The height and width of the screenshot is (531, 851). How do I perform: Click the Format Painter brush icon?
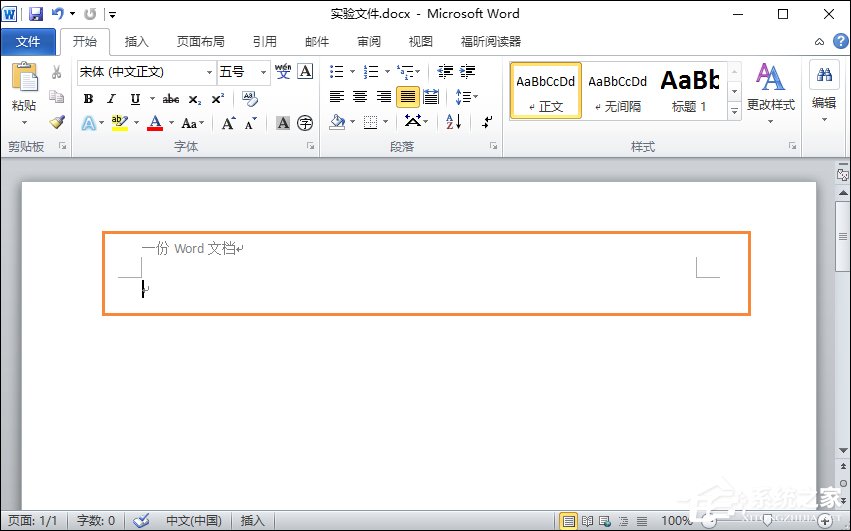[57, 122]
